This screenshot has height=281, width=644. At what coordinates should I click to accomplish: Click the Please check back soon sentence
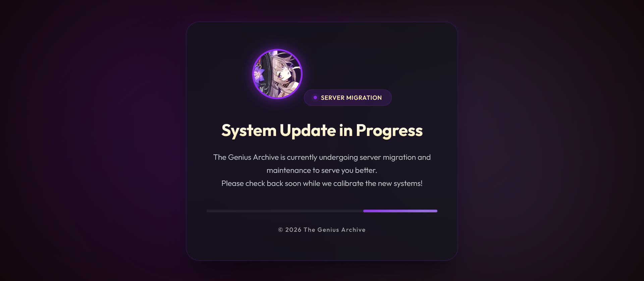point(322,184)
